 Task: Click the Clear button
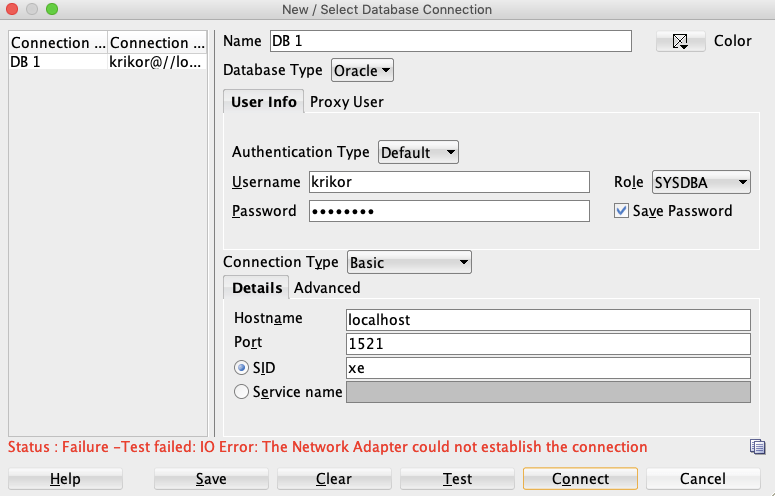(334, 479)
